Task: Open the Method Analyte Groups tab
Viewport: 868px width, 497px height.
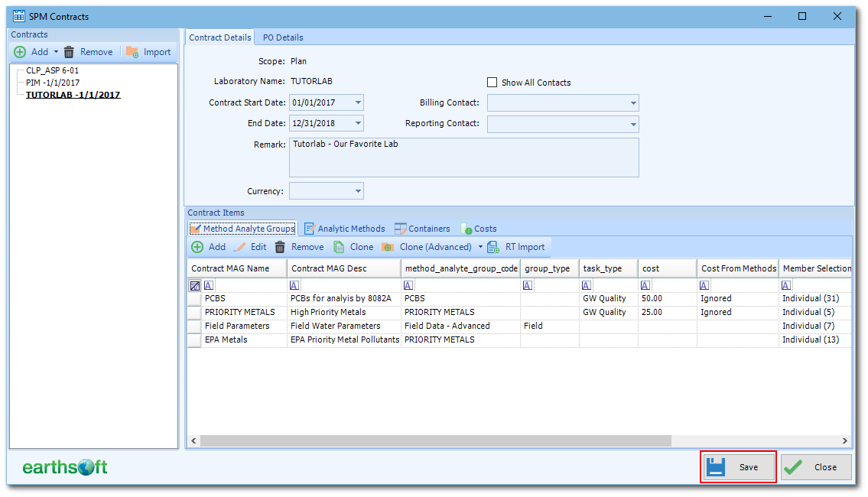Action: pos(243,229)
